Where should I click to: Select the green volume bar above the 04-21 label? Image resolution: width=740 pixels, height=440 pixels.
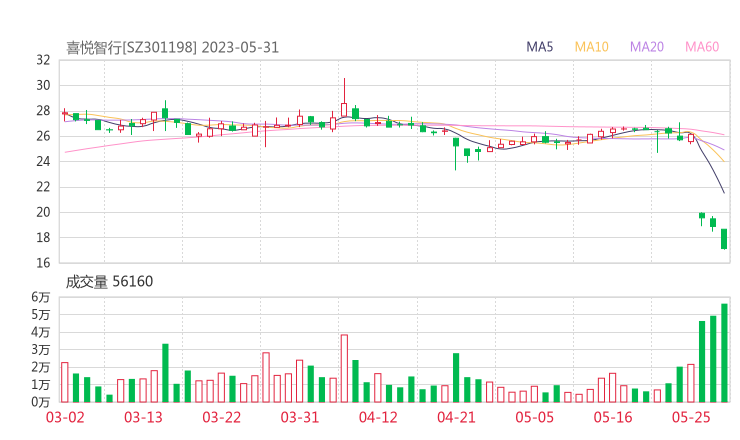click(456, 378)
